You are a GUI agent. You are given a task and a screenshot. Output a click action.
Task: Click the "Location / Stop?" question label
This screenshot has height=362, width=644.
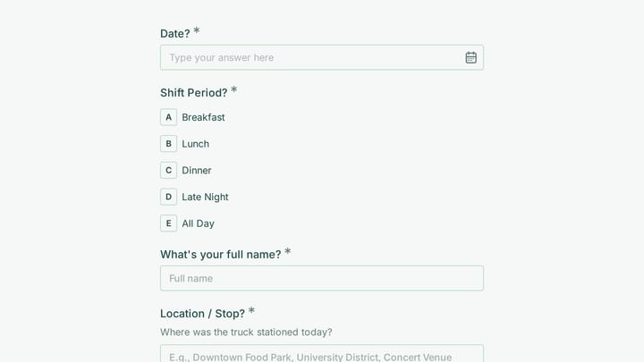[202, 314]
